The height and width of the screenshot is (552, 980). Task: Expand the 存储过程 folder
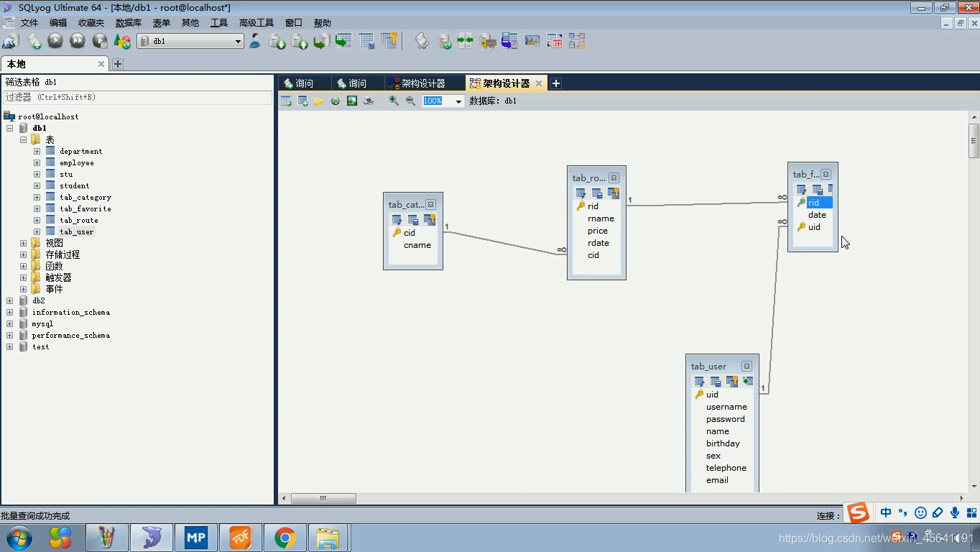tap(23, 254)
